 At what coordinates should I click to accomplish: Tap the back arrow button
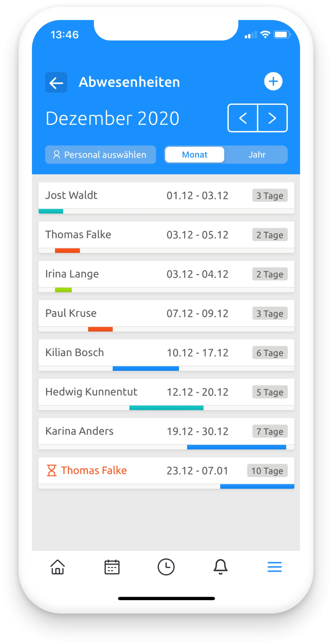(56, 82)
